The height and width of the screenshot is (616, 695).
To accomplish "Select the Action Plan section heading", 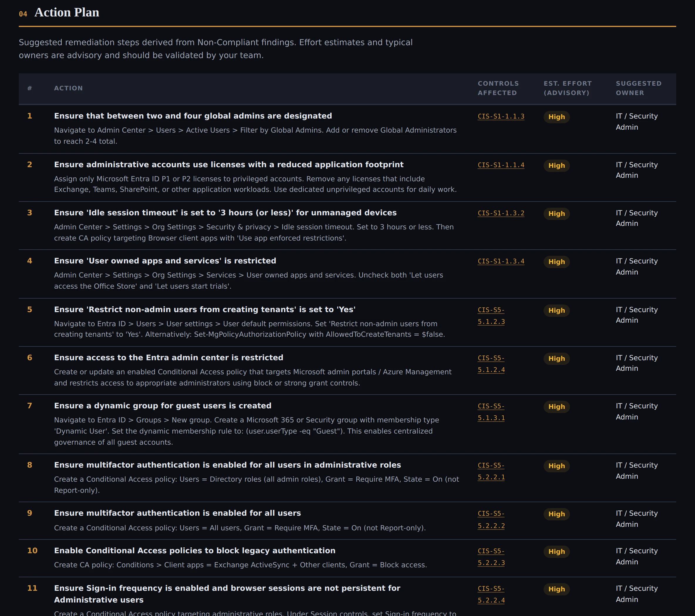I will pyautogui.click(x=66, y=12).
